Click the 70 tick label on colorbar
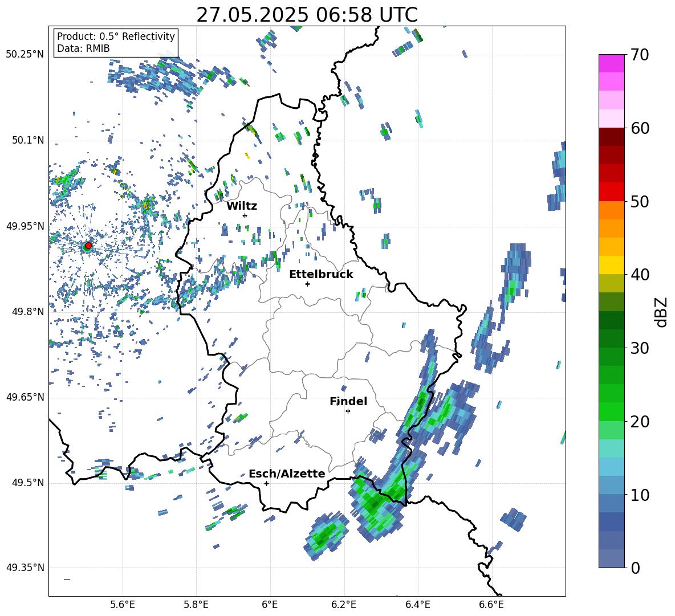Screen dimensions: 675x616 pos(640,55)
